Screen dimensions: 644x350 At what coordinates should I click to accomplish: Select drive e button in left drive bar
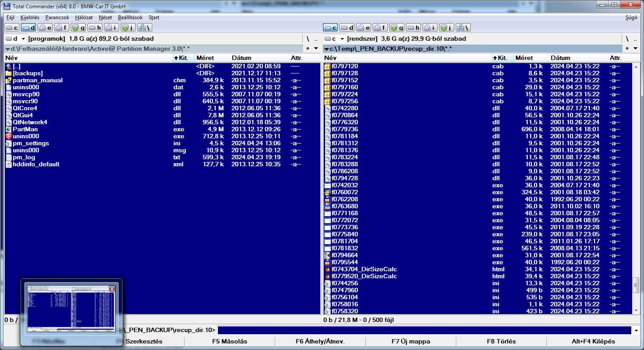coord(45,28)
